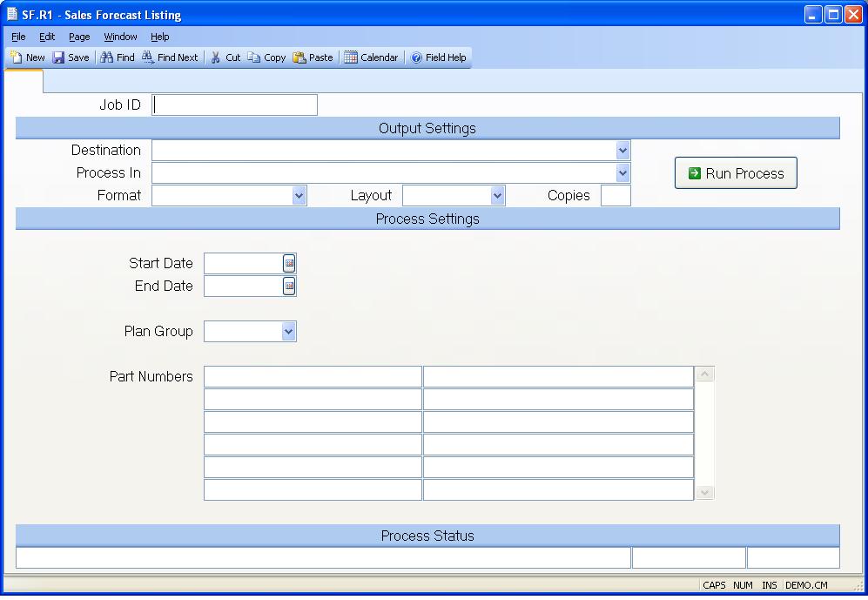Click the CAPS status bar indicator
This screenshot has height=600, width=868.
714,585
